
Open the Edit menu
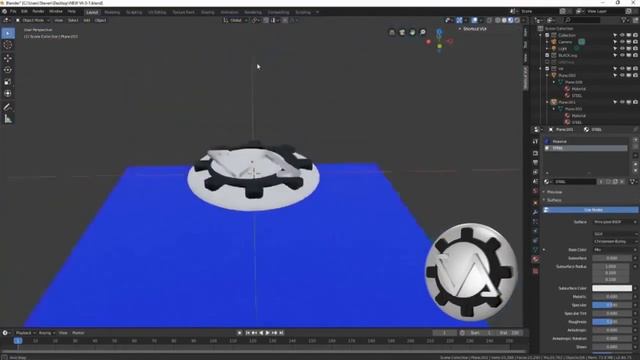pos(24,11)
